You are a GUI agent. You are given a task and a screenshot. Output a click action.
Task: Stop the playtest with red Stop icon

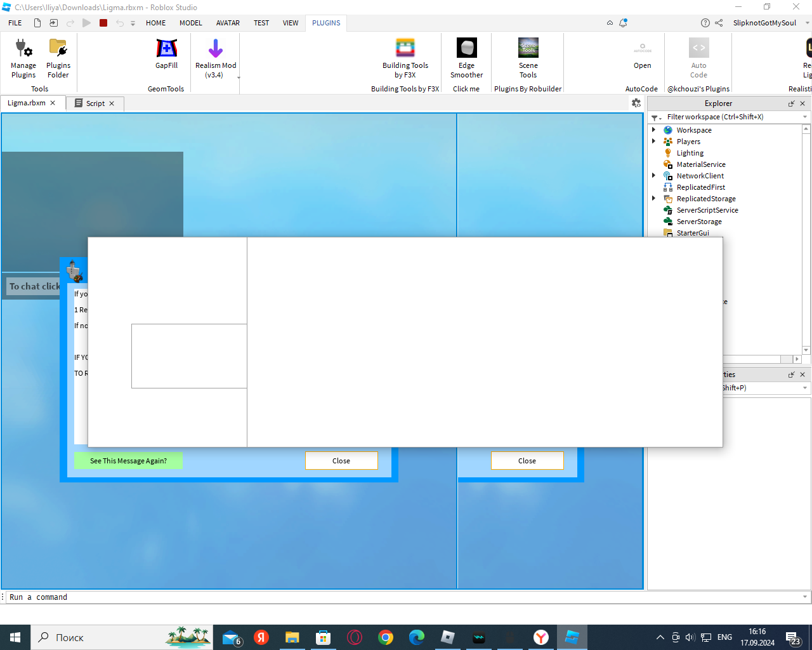point(103,23)
